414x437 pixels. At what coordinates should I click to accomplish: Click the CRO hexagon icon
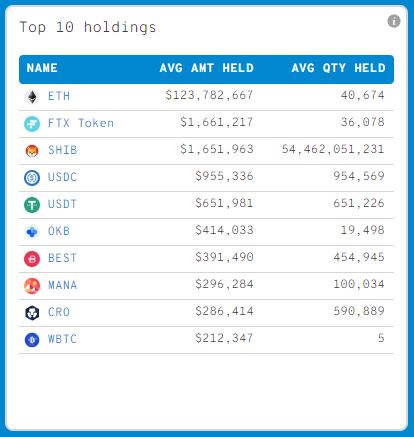pos(32,313)
